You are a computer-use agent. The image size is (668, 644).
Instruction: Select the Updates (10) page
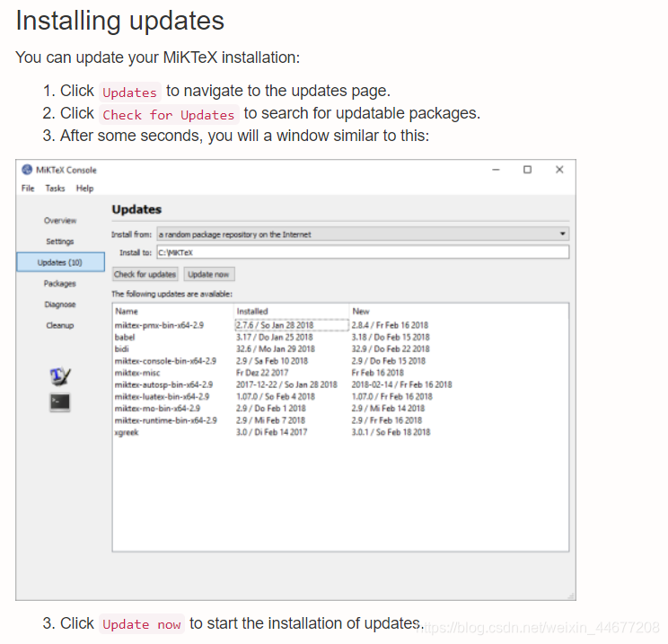(60, 262)
